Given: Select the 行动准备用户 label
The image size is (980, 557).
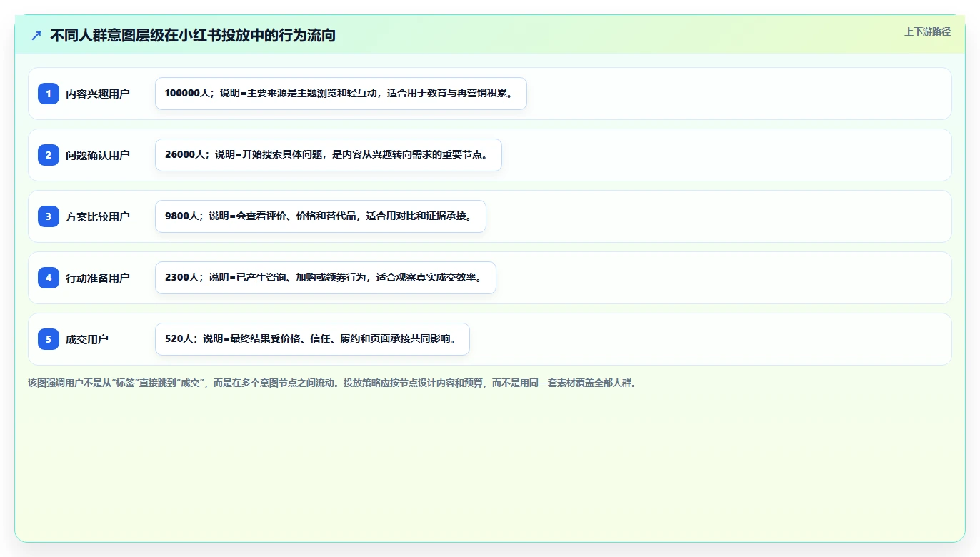Looking at the screenshot, I should [98, 278].
